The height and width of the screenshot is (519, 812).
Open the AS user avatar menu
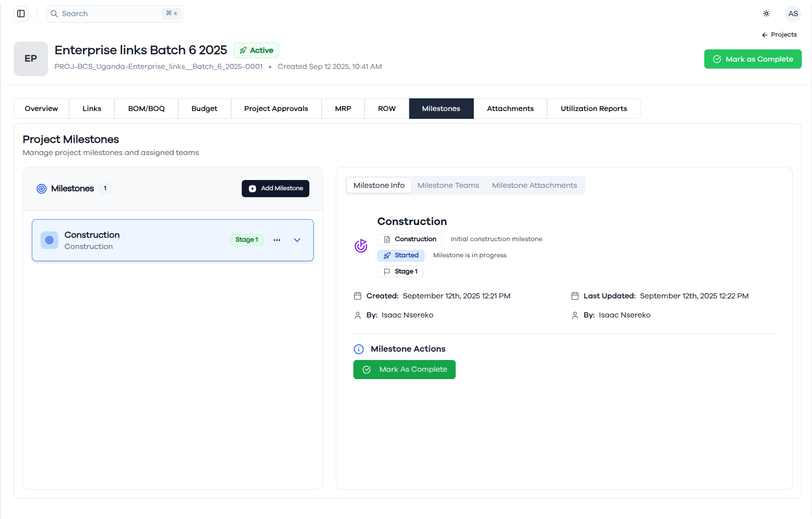click(x=793, y=14)
